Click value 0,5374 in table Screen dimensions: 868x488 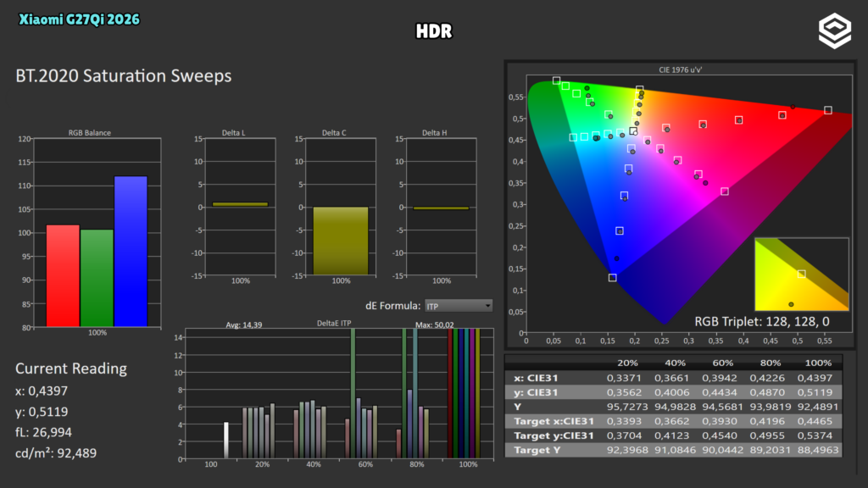(x=815, y=435)
